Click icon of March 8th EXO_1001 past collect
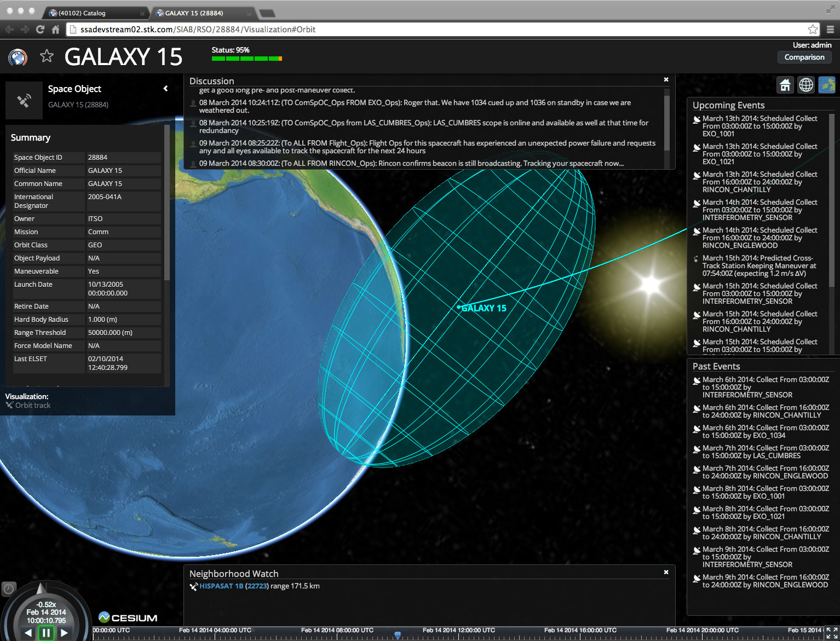The height and width of the screenshot is (641, 840). pyautogui.click(x=697, y=489)
